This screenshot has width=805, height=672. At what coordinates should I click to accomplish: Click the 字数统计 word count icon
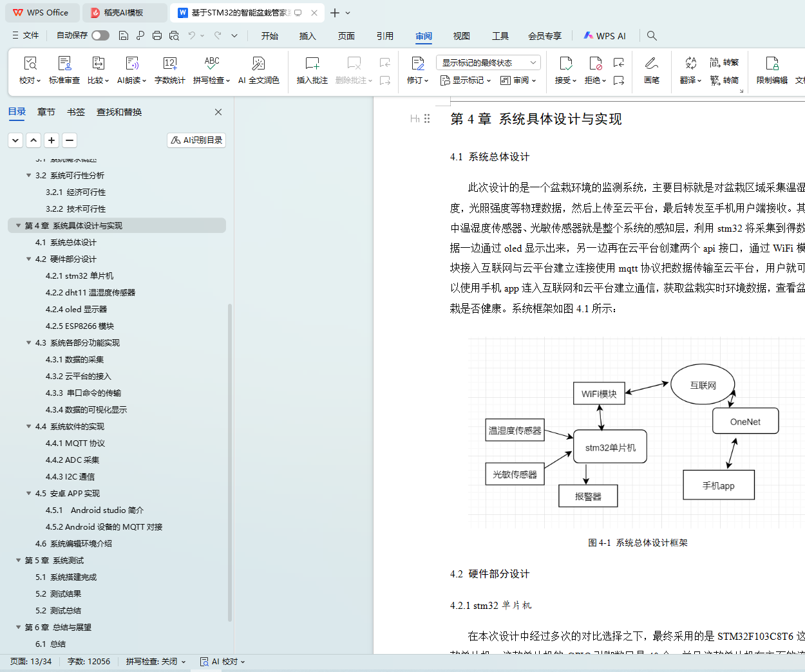[x=169, y=64]
